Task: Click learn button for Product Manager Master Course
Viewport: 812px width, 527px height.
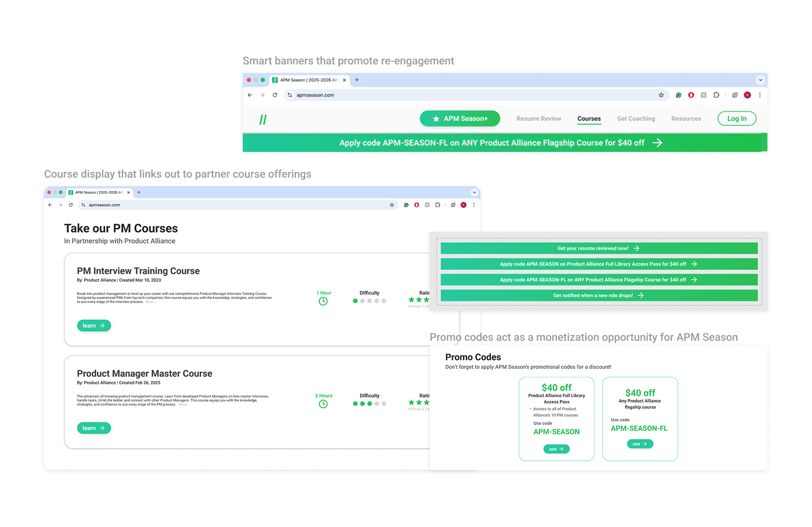Action: point(94,428)
